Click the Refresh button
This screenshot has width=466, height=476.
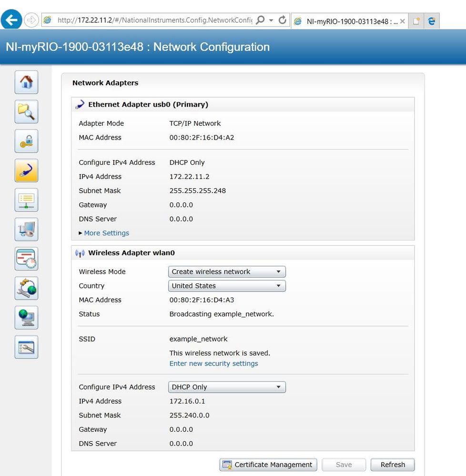tap(393, 465)
